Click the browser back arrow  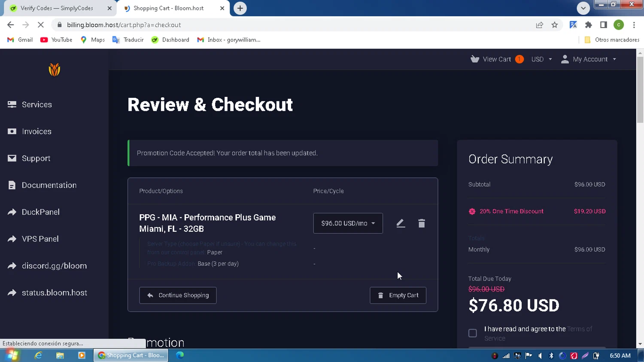click(x=11, y=25)
